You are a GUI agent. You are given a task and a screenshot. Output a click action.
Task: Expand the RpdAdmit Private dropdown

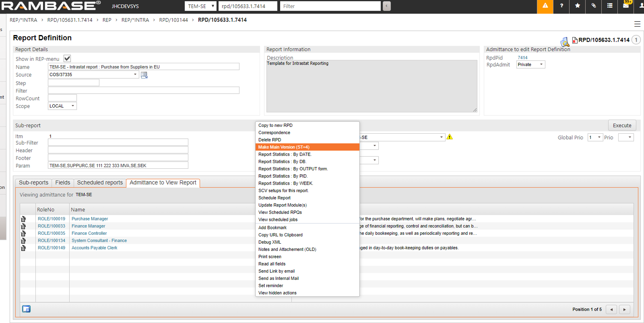point(530,65)
